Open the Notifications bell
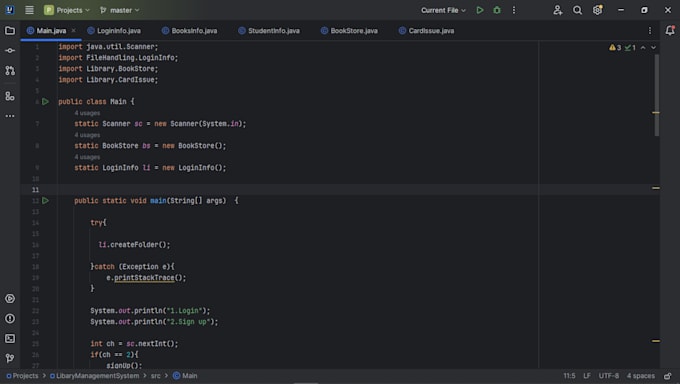The height and width of the screenshot is (384, 680). click(670, 30)
